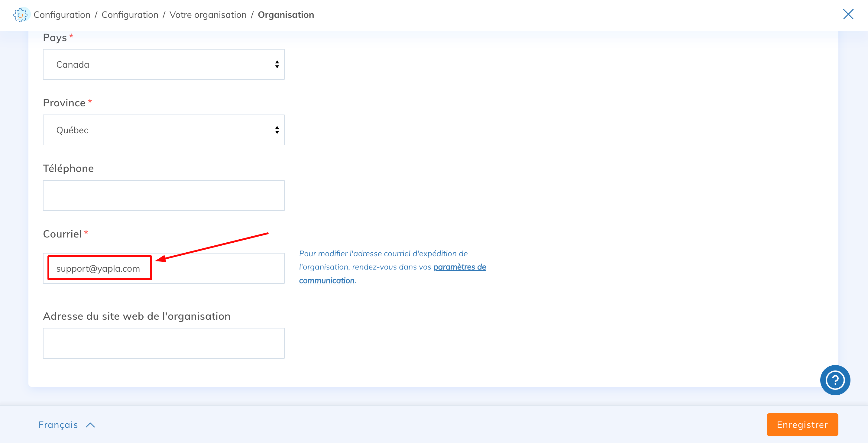
Task: Click into the Téléphone input field
Action: [x=163, y=196]
